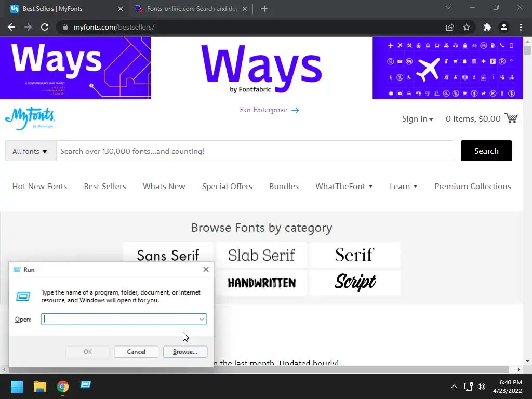
Task: Show hidden system tray icons
Action: [x=454, y=387]
